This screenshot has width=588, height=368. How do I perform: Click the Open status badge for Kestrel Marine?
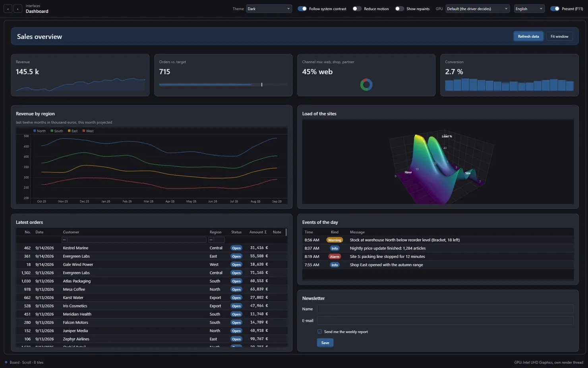236,248
